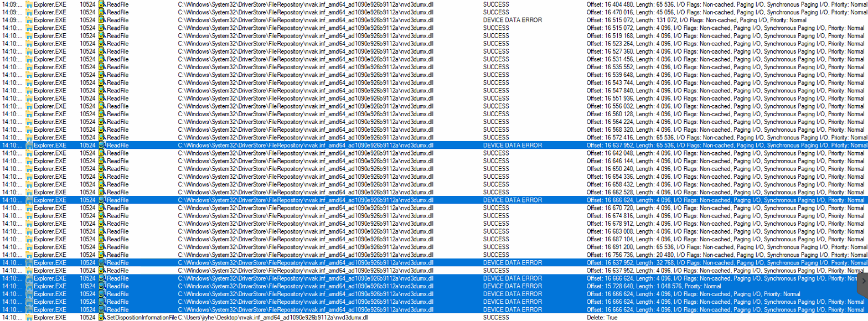The width and height of the screenshot is (868, 321).
Task: Click SUCCESS result in offset 16 470 016 row
Action: pos(496,12)
